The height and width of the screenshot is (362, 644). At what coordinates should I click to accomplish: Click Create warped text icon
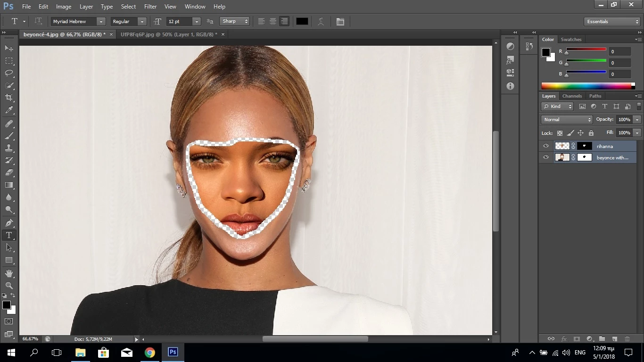[x=321, y=21]
